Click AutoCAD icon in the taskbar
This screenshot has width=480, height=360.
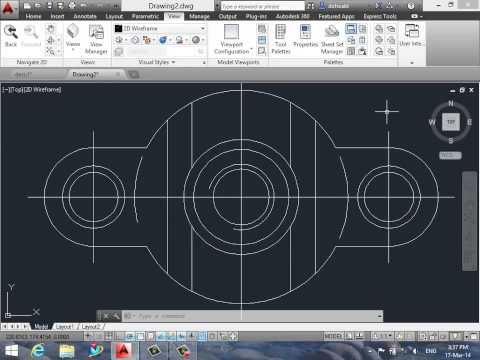pyautogui.click(x=124, y=351)
